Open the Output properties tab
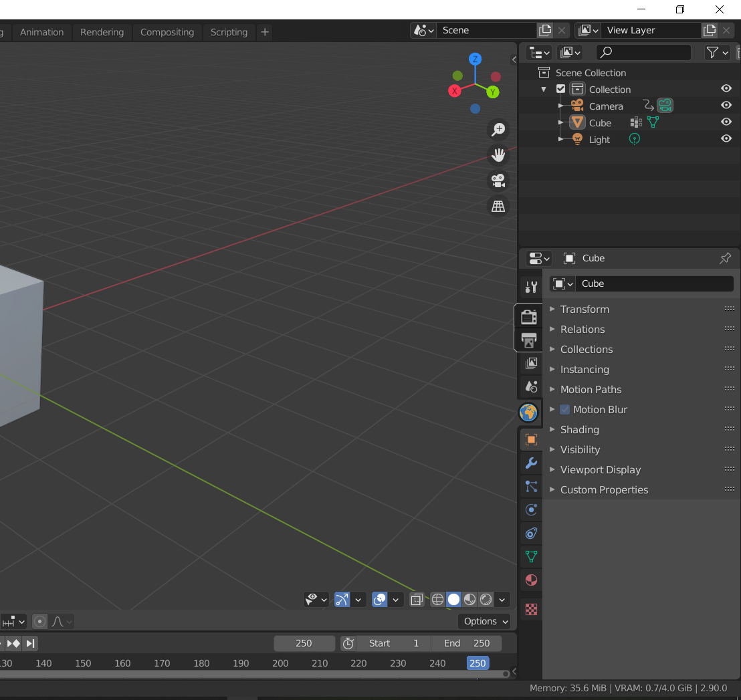 529,340
